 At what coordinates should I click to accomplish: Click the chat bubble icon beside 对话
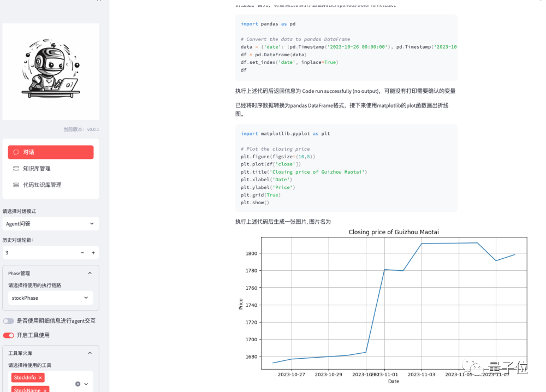click(16, 152)
